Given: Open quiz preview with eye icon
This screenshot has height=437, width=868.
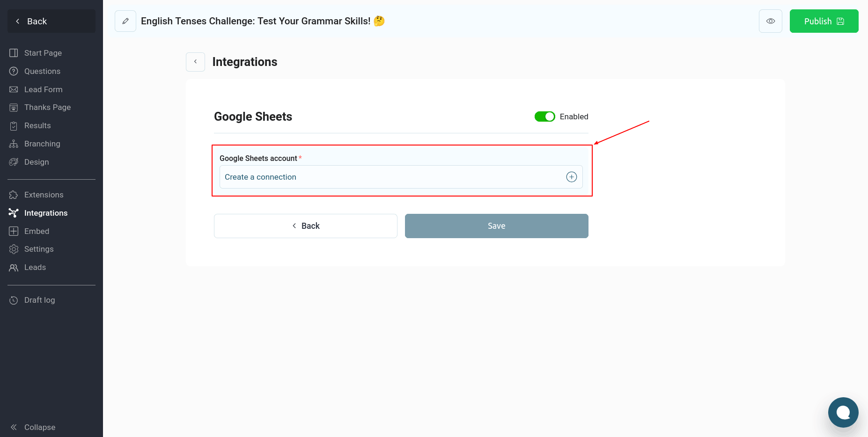Looking at the screenshot, I should 770,21.
